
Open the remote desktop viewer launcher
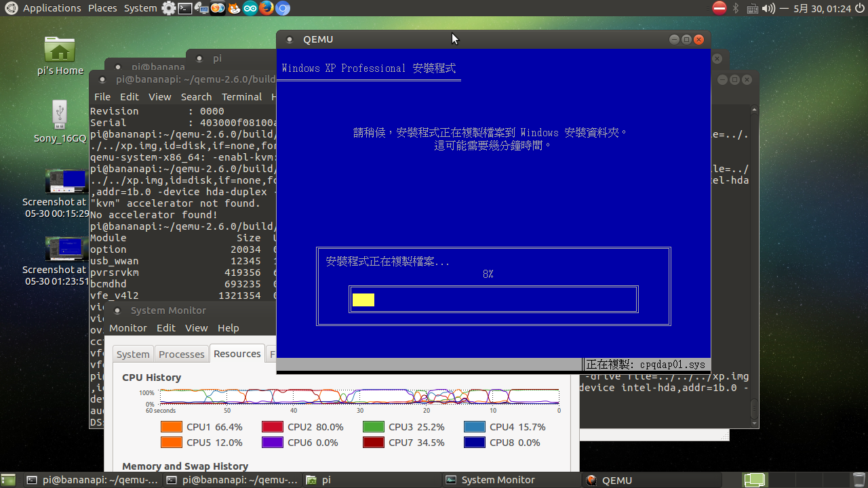201,8
